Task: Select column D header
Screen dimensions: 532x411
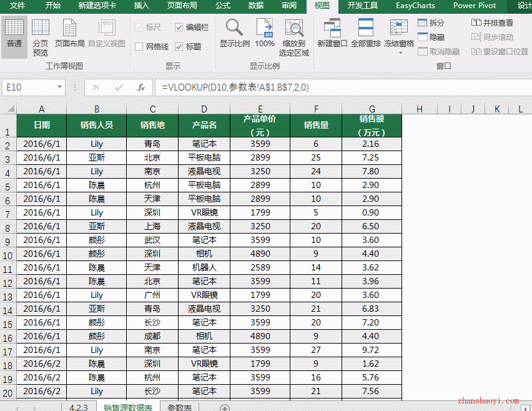Action: tap(204, 109)
